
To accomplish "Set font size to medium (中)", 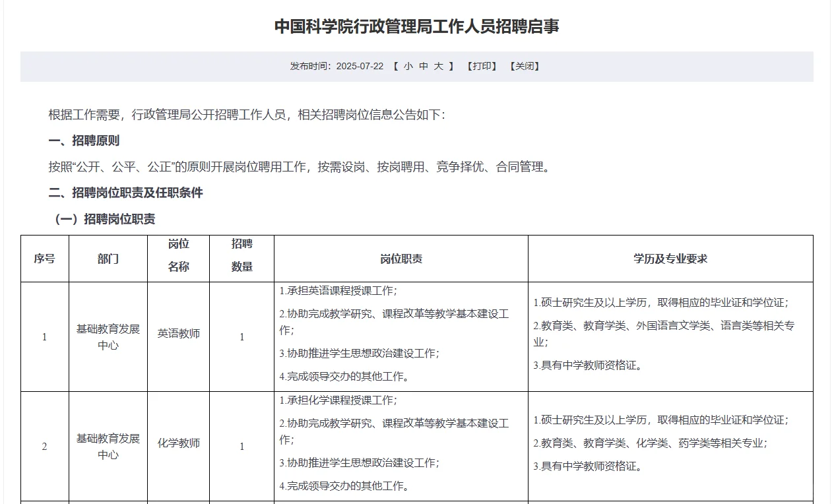I will (x=424, y=66).
